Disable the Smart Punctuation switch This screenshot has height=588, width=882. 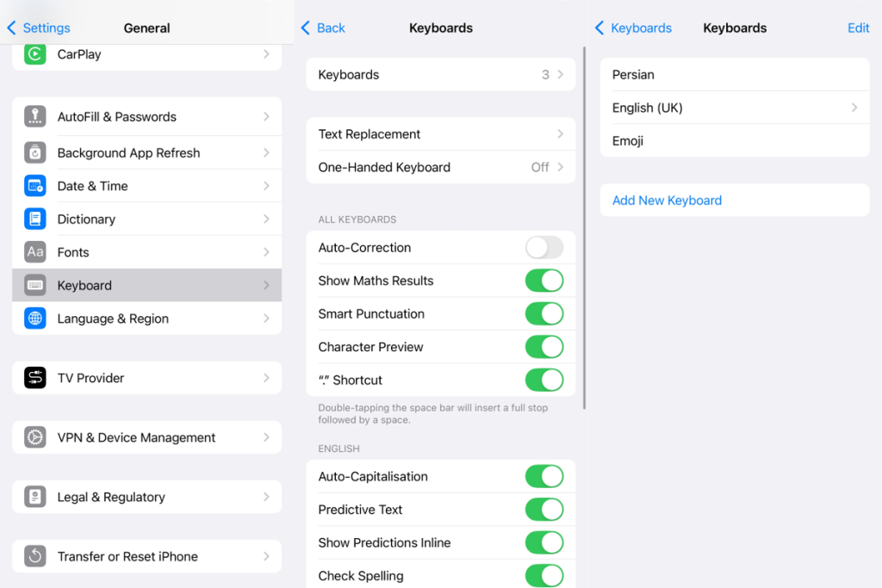pos(544,313)
